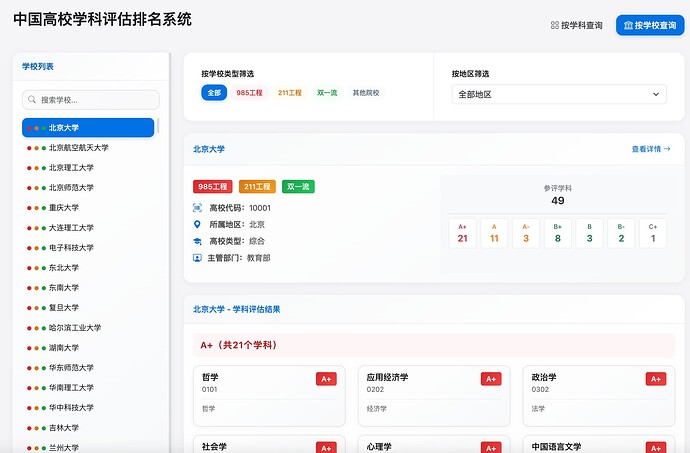Open the 政治学 0302 subject card
The height and width of the screenshot is (453, 690).
coord(599,396)
